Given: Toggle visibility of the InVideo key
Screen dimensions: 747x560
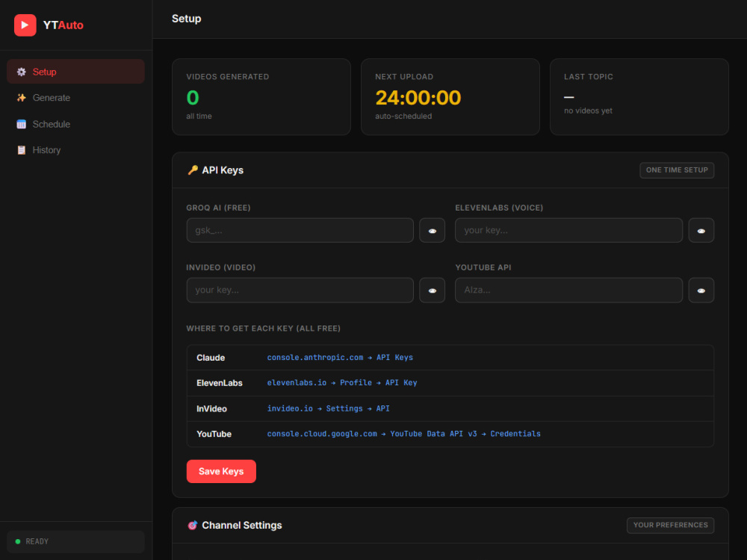Looking at the screenshot, I should (432, 290).
